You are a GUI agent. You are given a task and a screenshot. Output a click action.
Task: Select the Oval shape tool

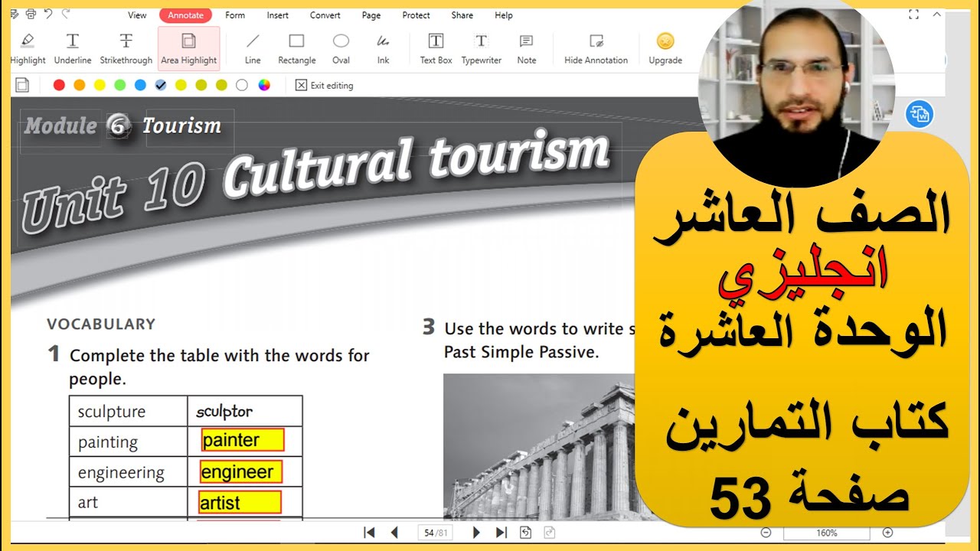coord(341,48)
